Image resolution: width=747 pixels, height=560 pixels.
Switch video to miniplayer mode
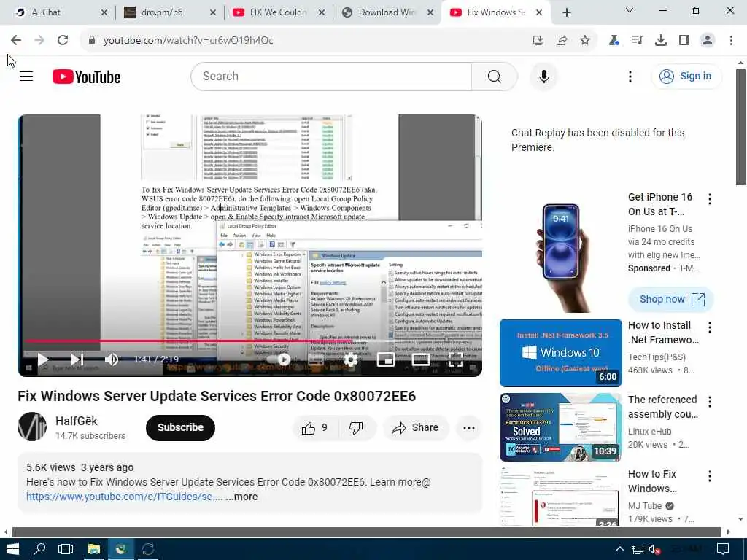tap(385, 359)
